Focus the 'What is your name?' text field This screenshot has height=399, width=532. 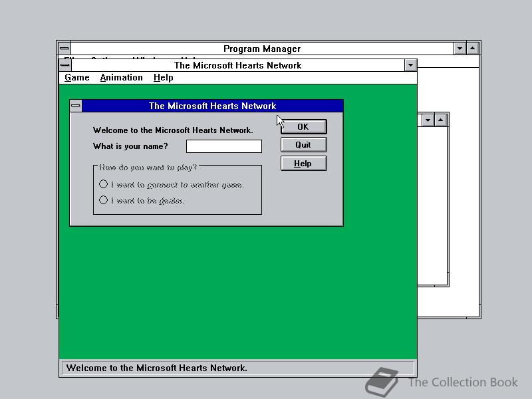coord(224,146)
